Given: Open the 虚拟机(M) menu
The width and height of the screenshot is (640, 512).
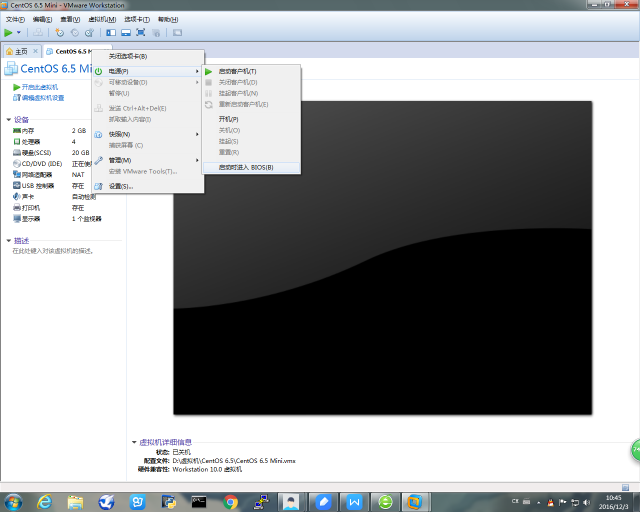Looking at the screenshot, I should tap(102, 19).
